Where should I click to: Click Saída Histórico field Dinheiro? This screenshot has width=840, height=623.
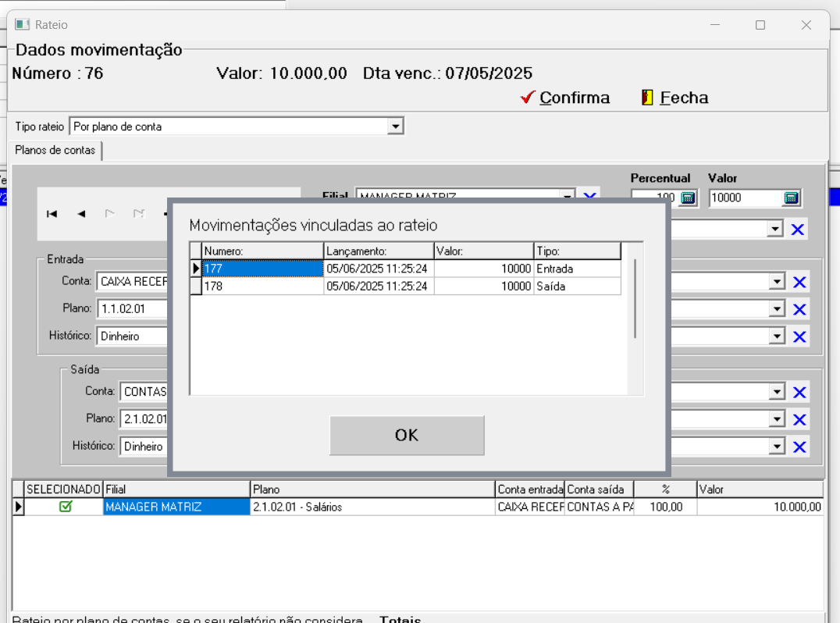click(144, 447)
